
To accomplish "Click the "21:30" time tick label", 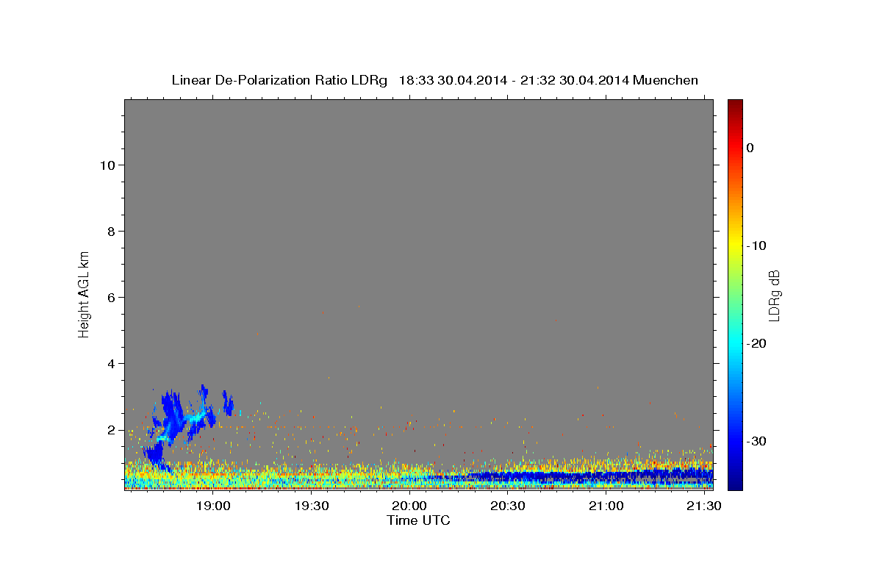I will pyautogui.click(x=703, y=506).
